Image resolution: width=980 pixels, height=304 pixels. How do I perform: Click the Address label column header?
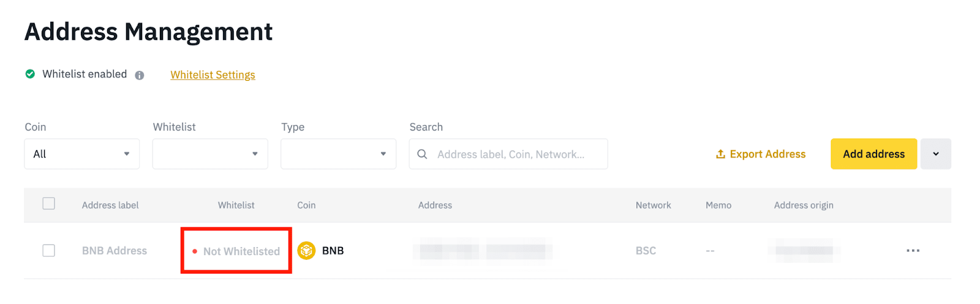pos(110,205)
